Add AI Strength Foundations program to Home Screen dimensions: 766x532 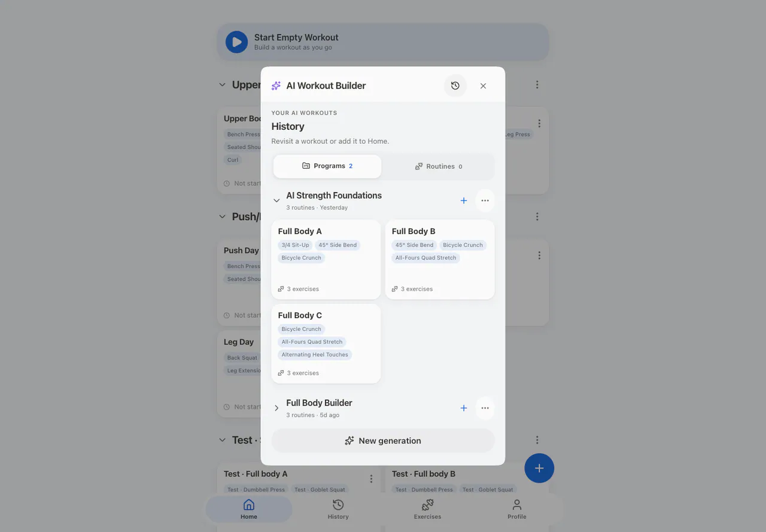click(463, 200)
